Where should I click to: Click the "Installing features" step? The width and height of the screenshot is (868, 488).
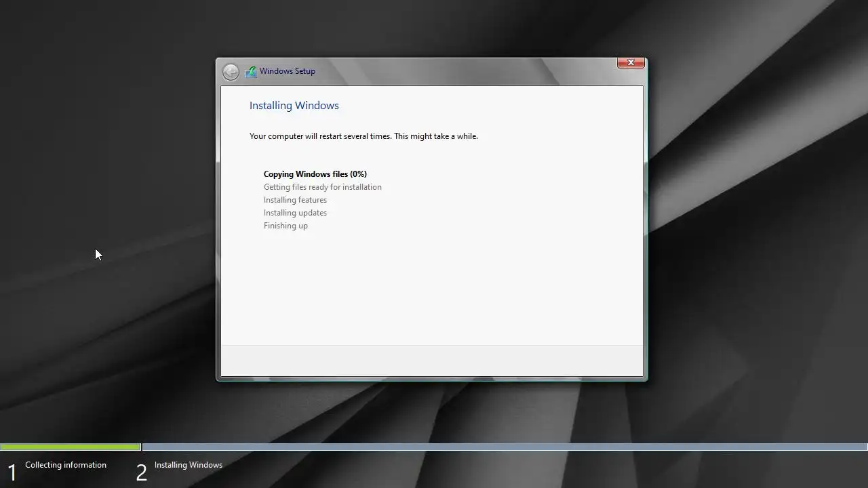point(295,200)
